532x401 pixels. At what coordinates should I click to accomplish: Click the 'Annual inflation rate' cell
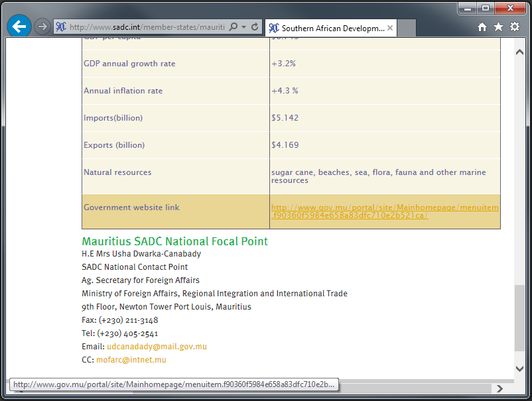[x=176, y=91]
